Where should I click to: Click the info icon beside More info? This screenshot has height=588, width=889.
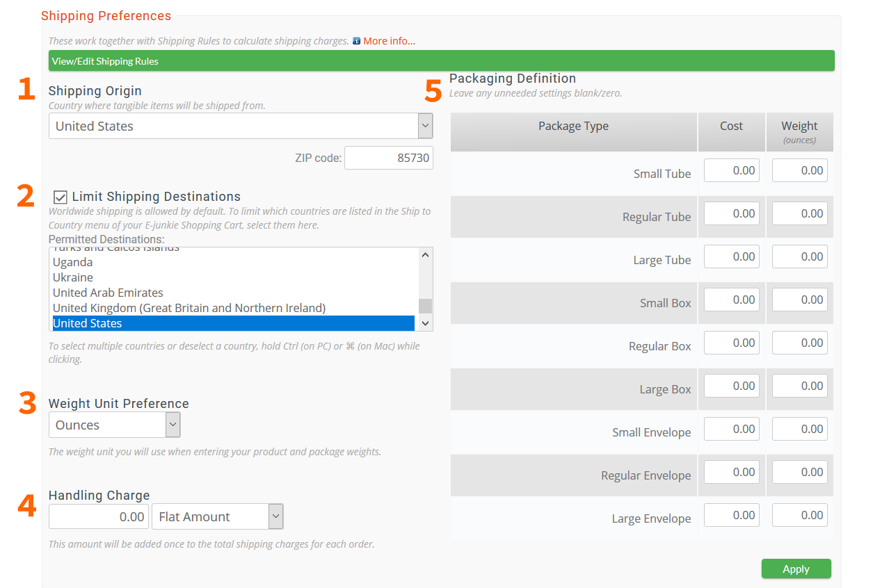point(357,41)
